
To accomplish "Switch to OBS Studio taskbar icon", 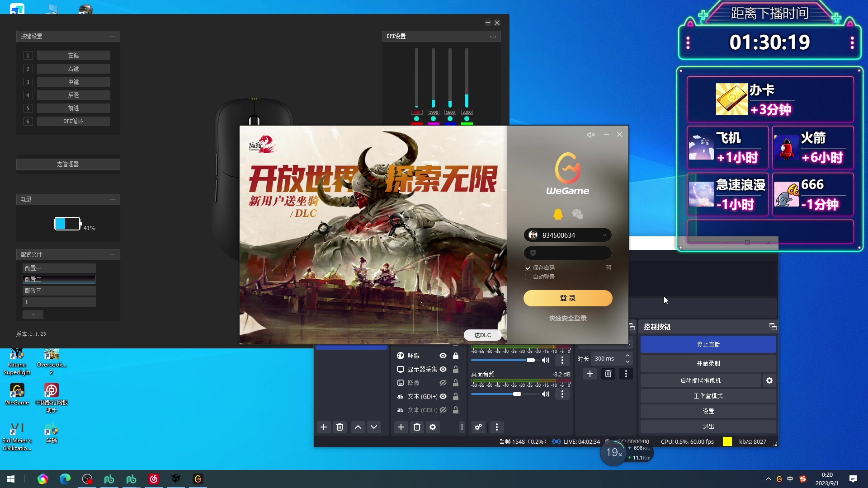I will (x=87, y=479).
